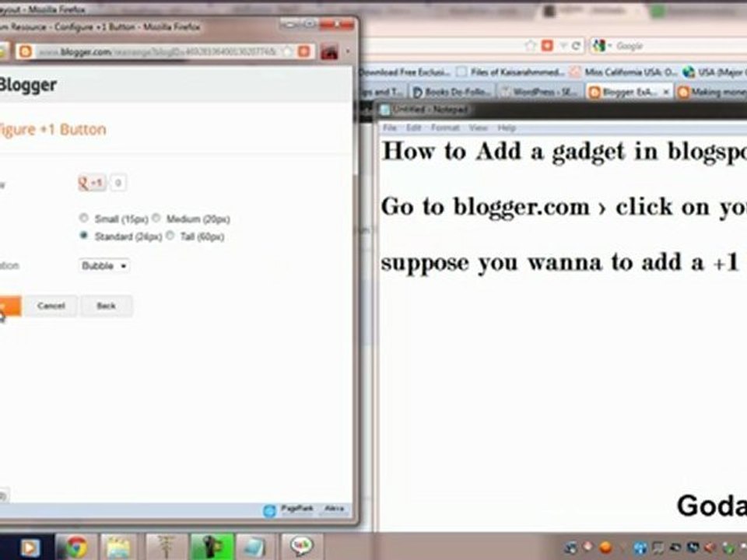Open the Format menu in Notepad
747x560 pixels.
pyautogui.click(x=445, y=128)
